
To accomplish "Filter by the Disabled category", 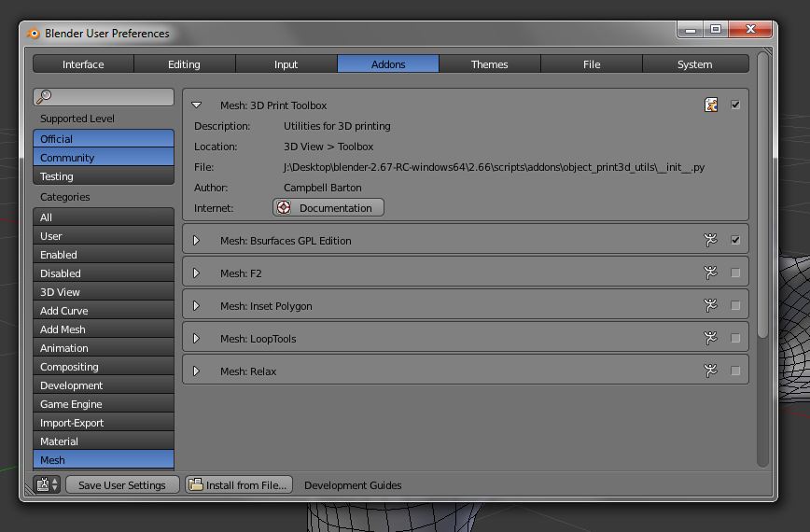I will click(104, 273).
